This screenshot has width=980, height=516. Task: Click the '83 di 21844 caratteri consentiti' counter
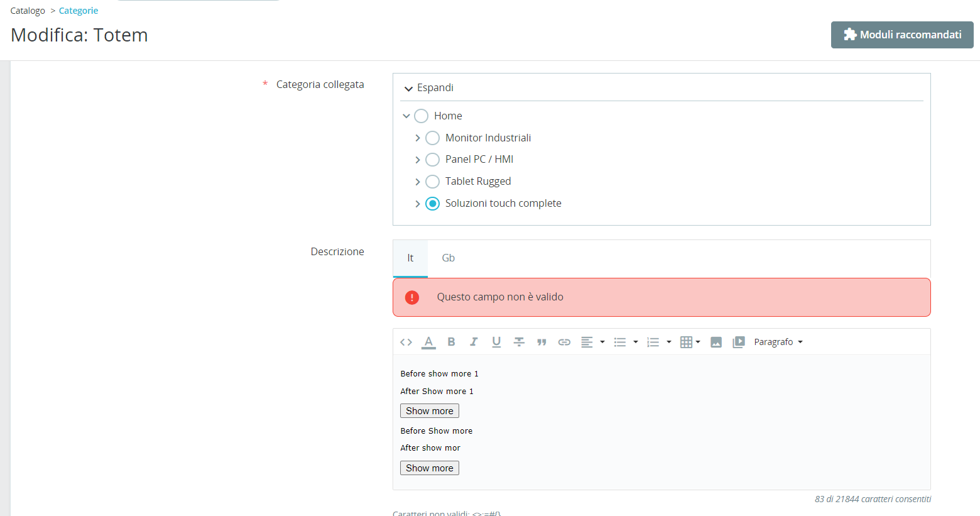click(873, 499)
